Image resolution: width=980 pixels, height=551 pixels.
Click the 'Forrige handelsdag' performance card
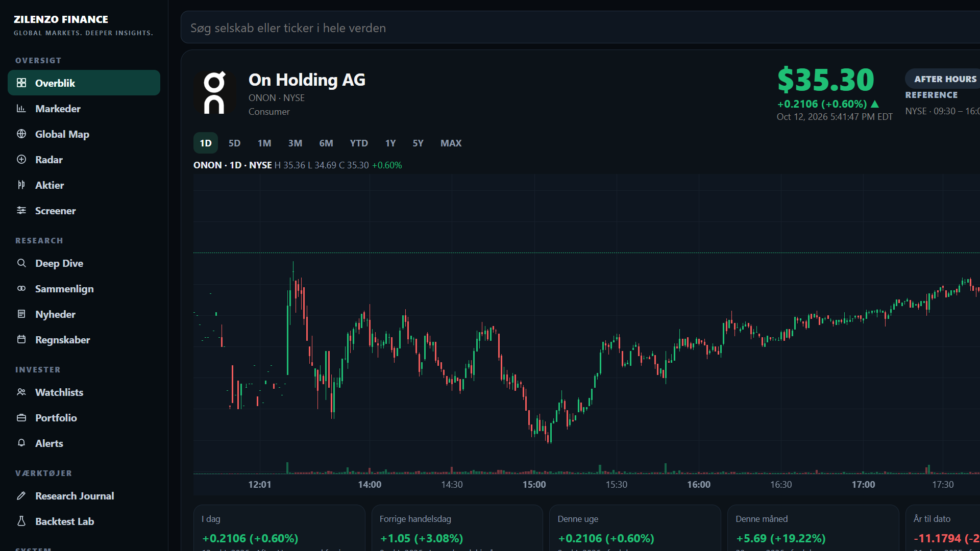coord(457,528)
